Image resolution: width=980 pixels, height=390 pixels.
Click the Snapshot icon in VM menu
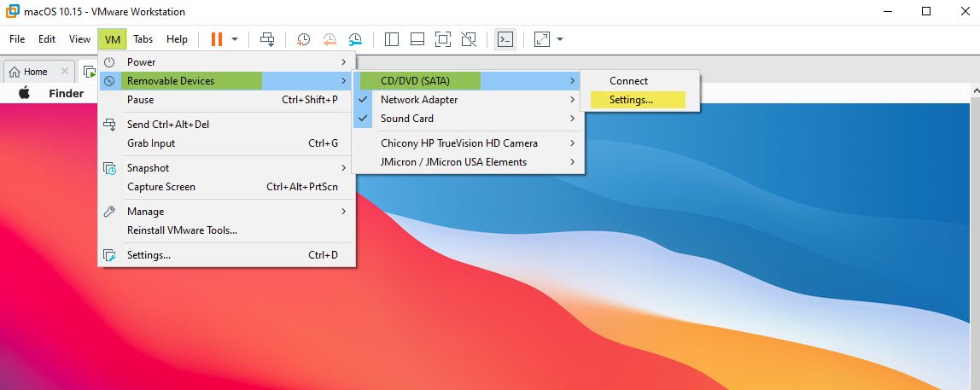109,168
